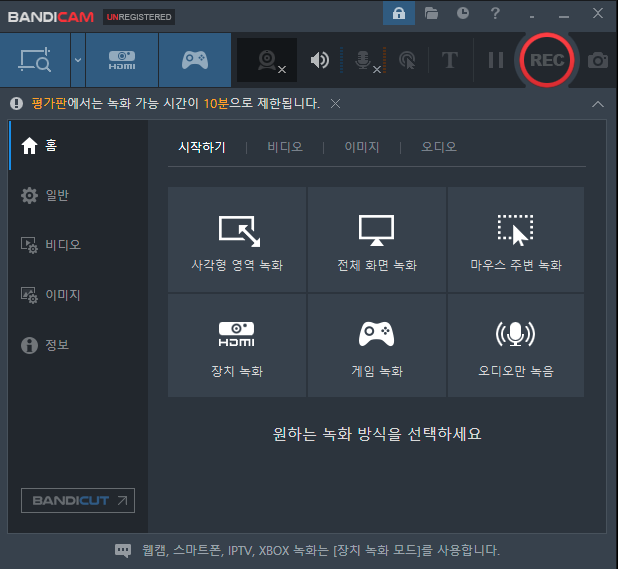Click the chat bubble icon in the status bar
The height and width of the screenshot is (569, 618).
(x=123, y=550)
